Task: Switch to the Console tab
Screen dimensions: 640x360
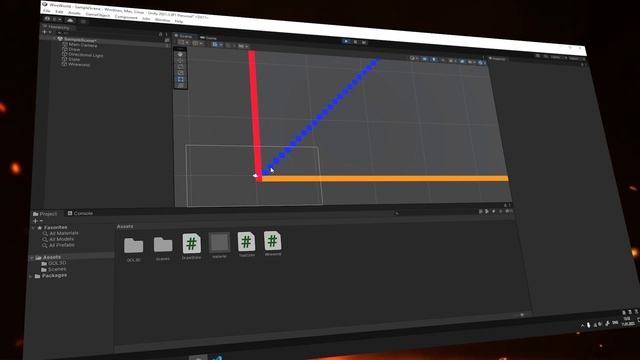Action: (x=80, y=213)
